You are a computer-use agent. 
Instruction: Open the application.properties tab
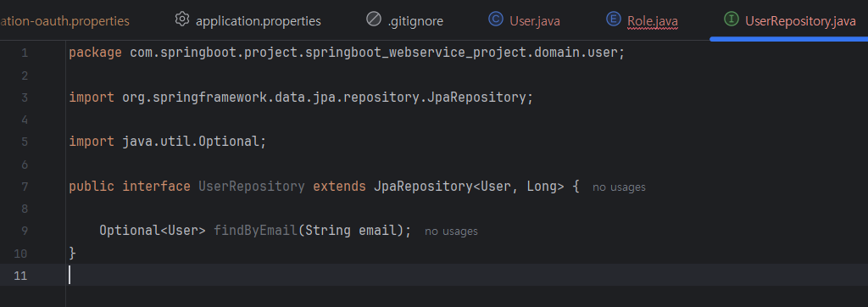point(248,20)
